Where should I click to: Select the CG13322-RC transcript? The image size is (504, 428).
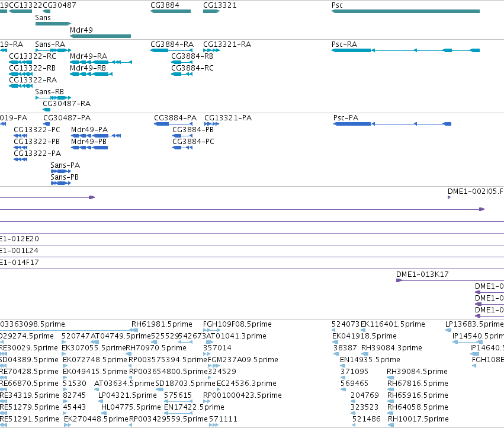point(21,62)
